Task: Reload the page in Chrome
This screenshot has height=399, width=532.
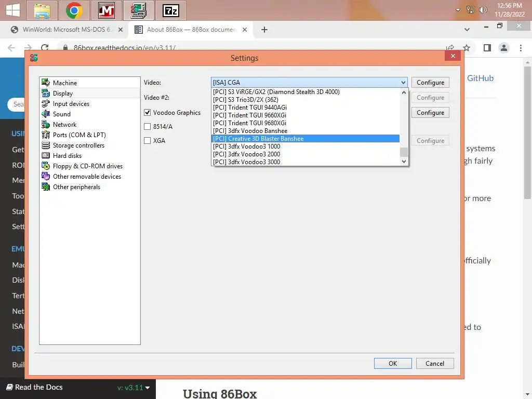Action: [x=45, y=47]
